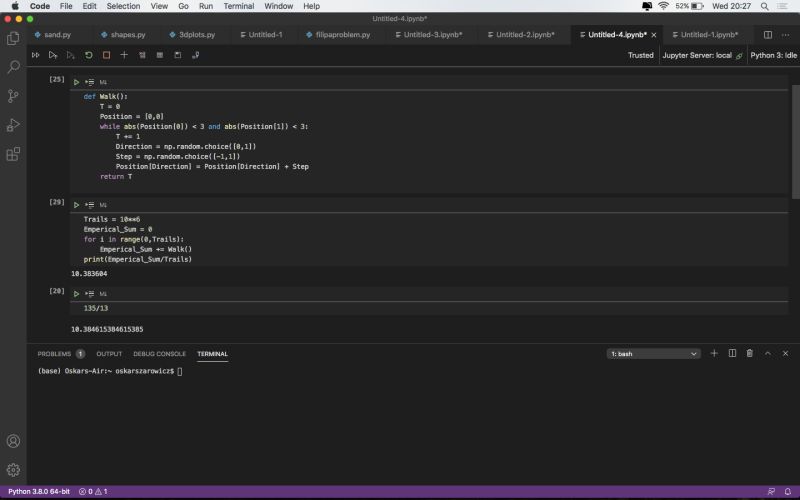Toggle cell 25 markdown M↓ switch
Image resolution: width=800 pixels, height=500 pixels.
tap(103, 82)
